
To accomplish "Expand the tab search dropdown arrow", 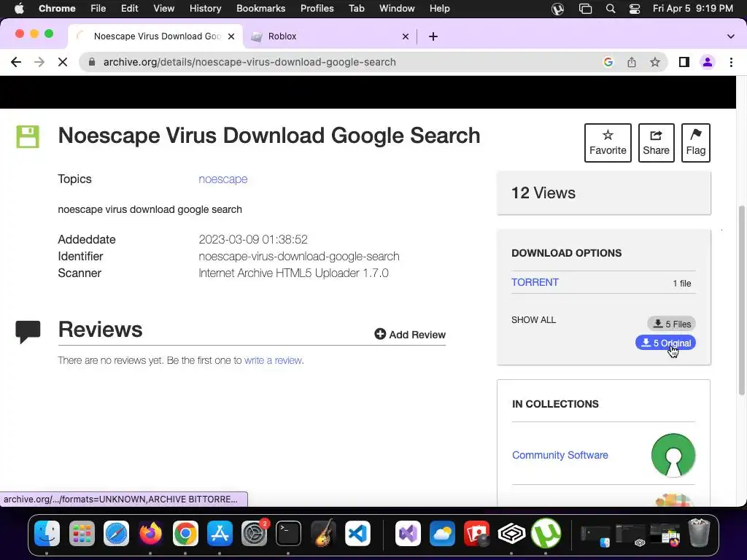I will click(x=730, y=36).
